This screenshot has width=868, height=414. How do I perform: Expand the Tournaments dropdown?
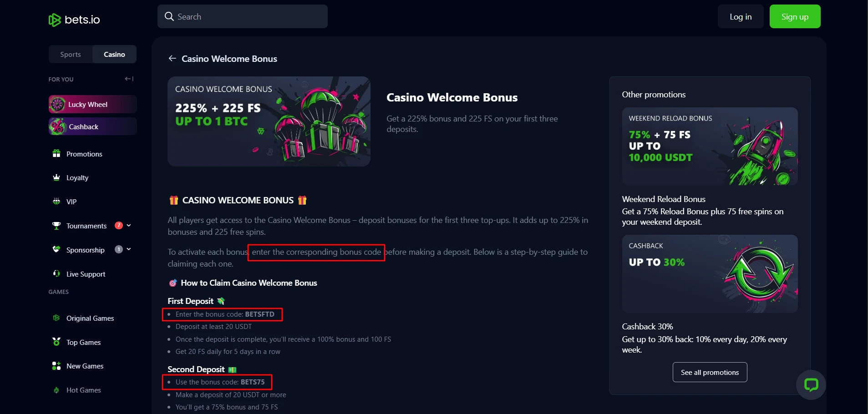coord(129,225)
